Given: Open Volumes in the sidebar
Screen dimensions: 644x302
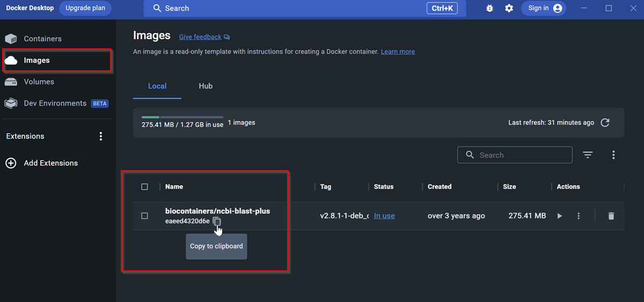Looking at the screenshot, I should (39, 82).
